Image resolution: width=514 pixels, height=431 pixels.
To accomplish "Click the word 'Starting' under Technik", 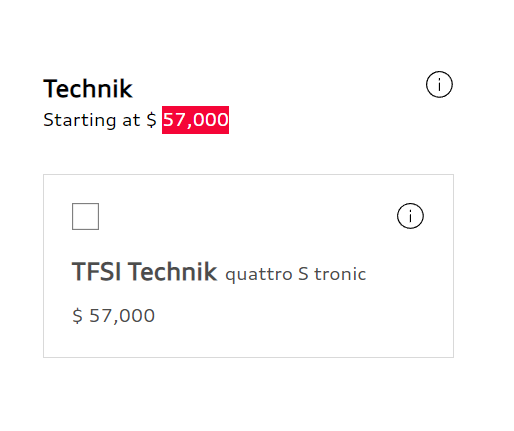I will click(x=80, y=120).
